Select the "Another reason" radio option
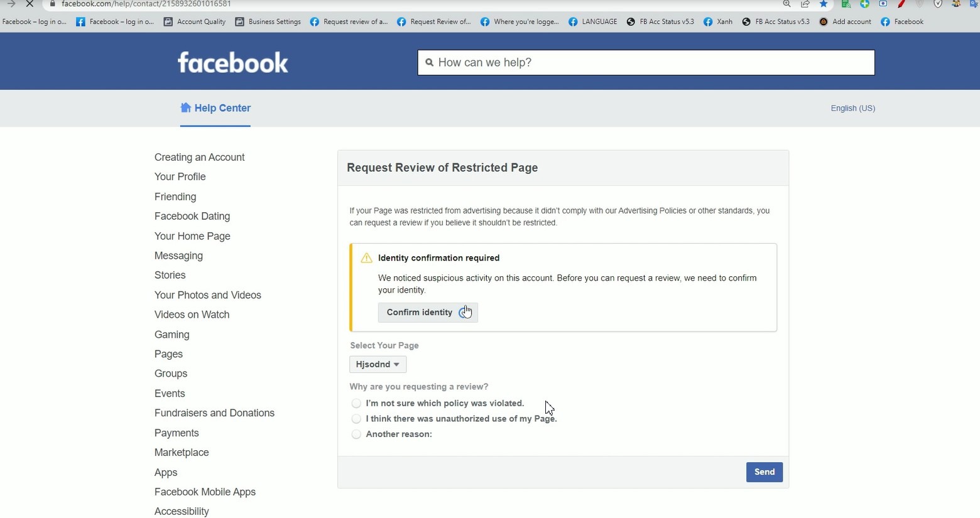 [356, 434]
